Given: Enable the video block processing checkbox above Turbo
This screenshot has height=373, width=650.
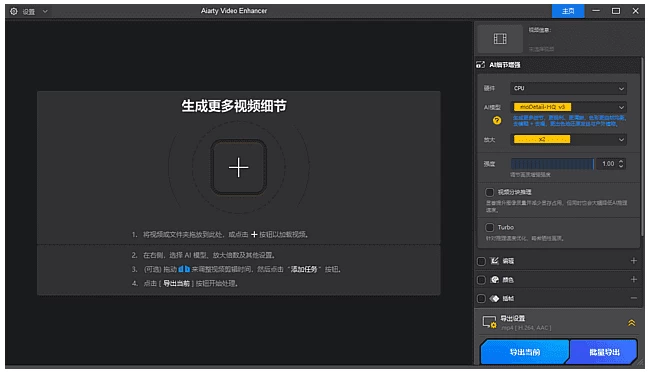Looking at the screenshot, I should (490, 192).
